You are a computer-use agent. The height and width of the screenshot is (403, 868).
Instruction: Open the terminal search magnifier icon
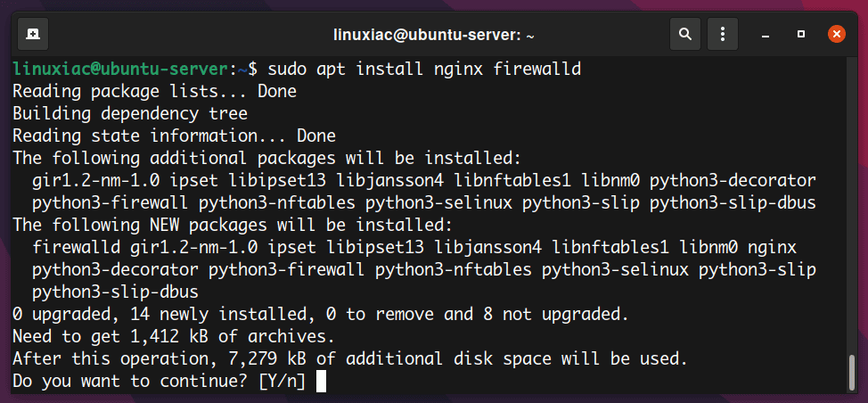tap(685, 34)
